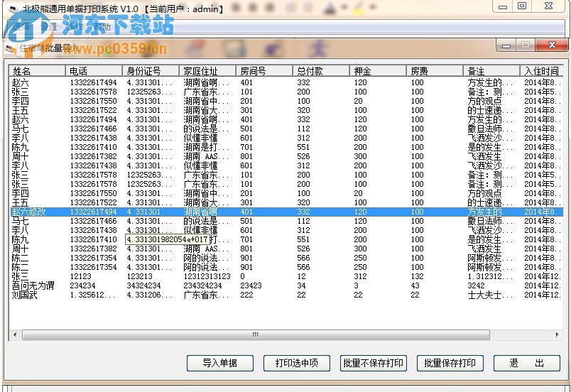Click the 家庭住址 column header

point(207,70)
